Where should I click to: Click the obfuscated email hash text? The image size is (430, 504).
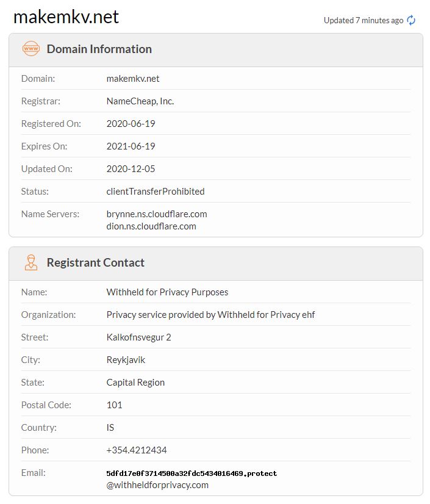192,473
